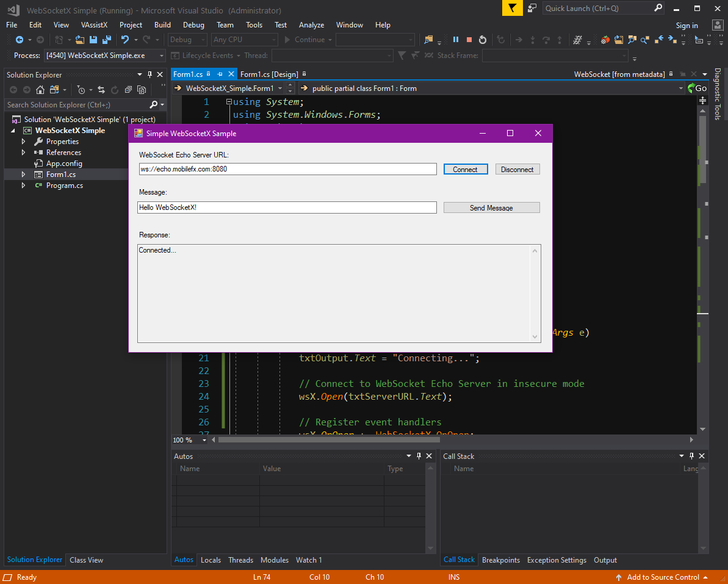728x584 pixels.
Task: Stop debugging with the red square
Action: [x=469, y=40]
